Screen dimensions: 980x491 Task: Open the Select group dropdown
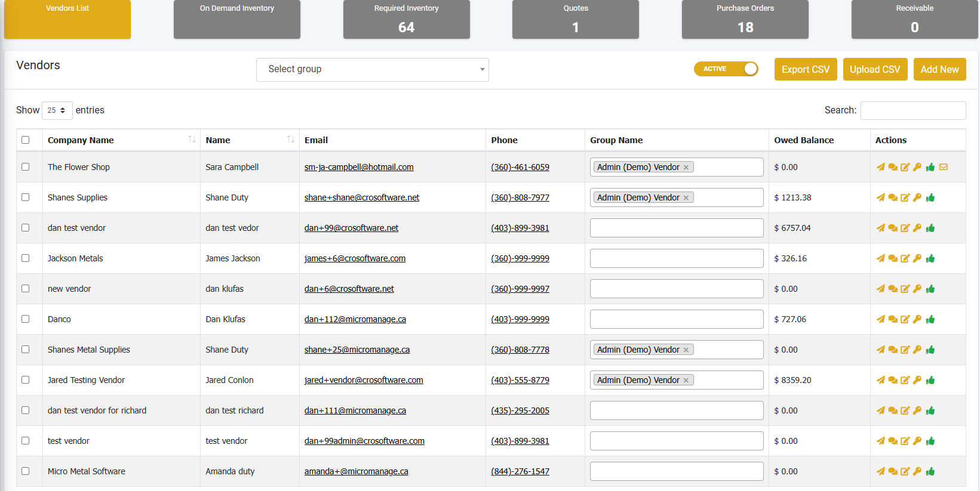[x=372, y=69]
